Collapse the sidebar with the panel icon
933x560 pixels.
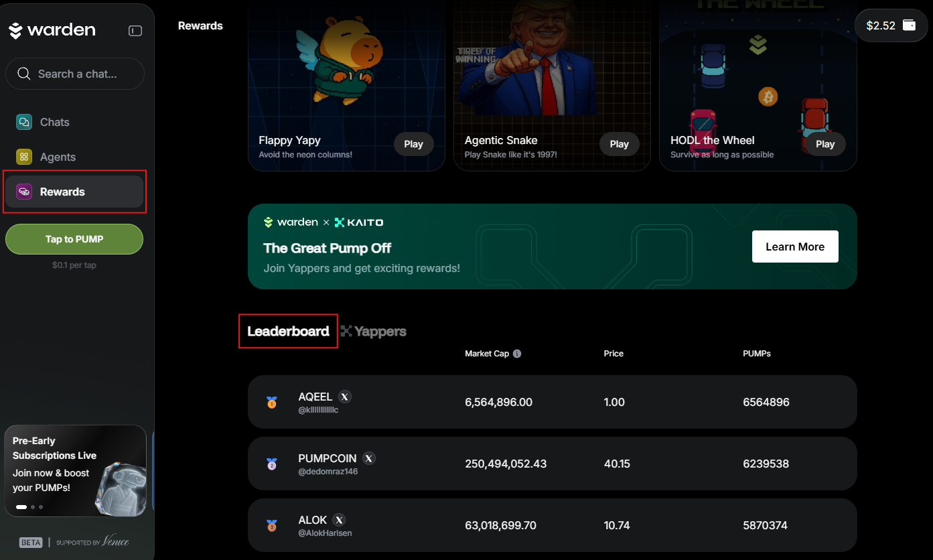135,30
